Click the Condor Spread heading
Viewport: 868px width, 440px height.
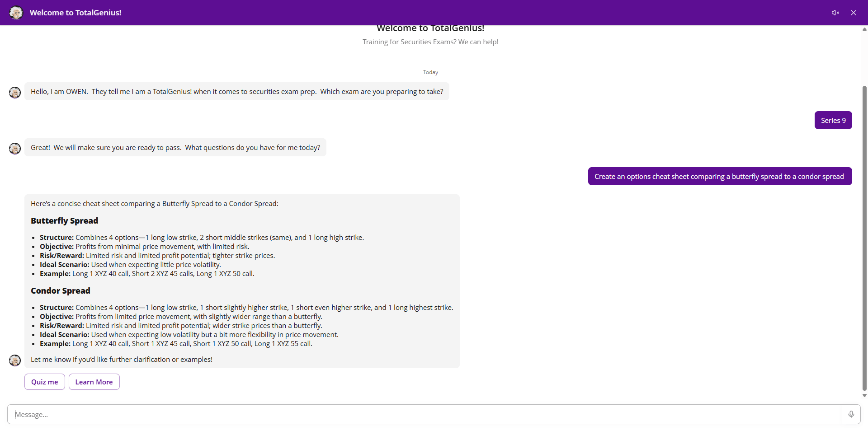[61, 290]
